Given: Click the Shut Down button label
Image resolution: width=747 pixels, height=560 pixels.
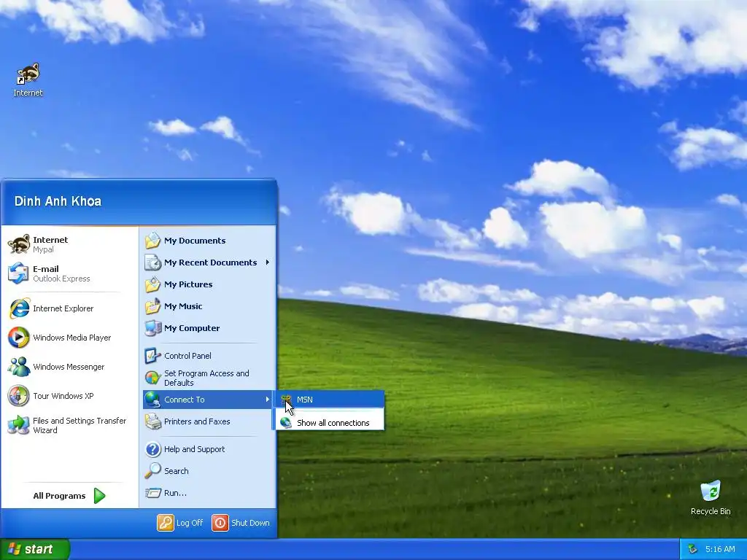Looking at the screenshot, I should tap(251, 523).
